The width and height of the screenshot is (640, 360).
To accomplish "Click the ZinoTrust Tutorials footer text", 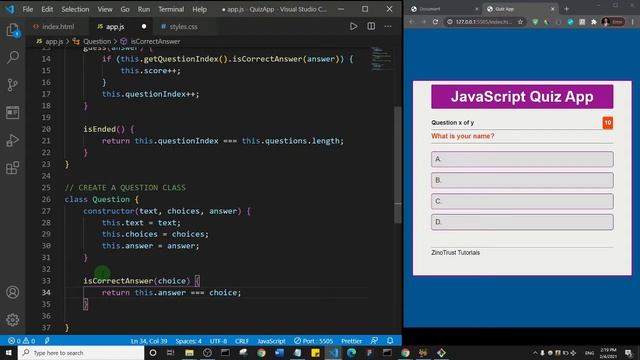I will (x=456, y=253).
